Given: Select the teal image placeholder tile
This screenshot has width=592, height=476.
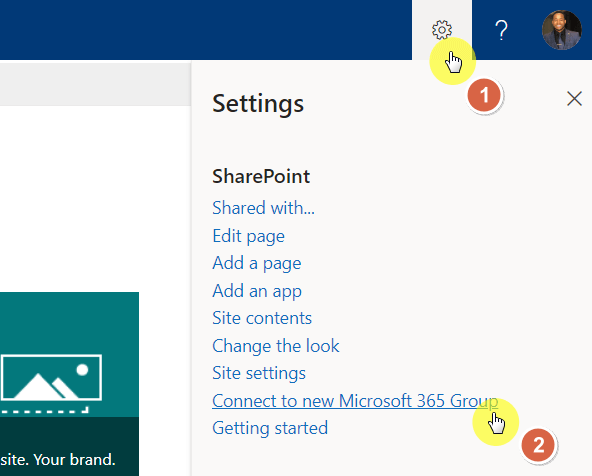Looking at the screenshot, I should tap(69, 354).
